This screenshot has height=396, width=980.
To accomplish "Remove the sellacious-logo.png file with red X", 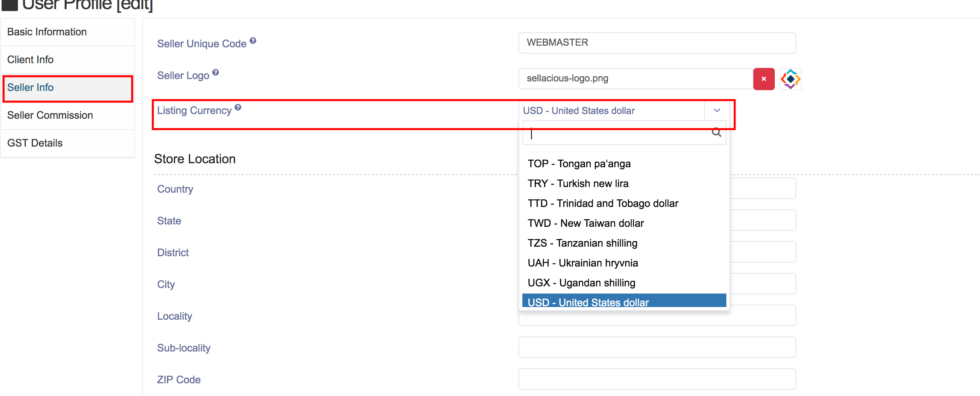I will tap(764, 79).
